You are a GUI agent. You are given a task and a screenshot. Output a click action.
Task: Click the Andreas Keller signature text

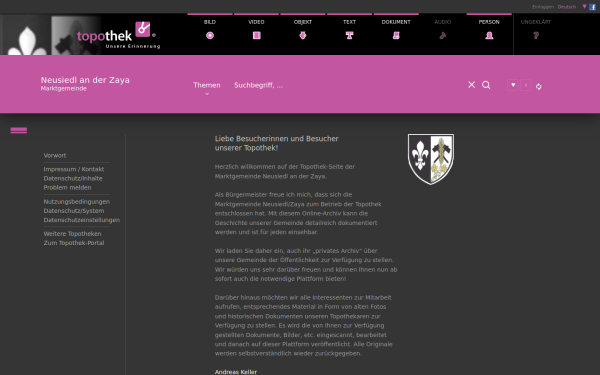(236, 372)
